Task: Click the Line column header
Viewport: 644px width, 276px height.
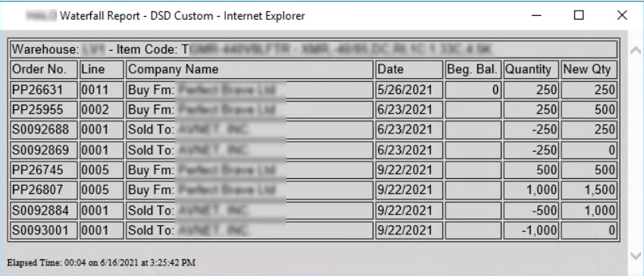Action: point(102,70)
